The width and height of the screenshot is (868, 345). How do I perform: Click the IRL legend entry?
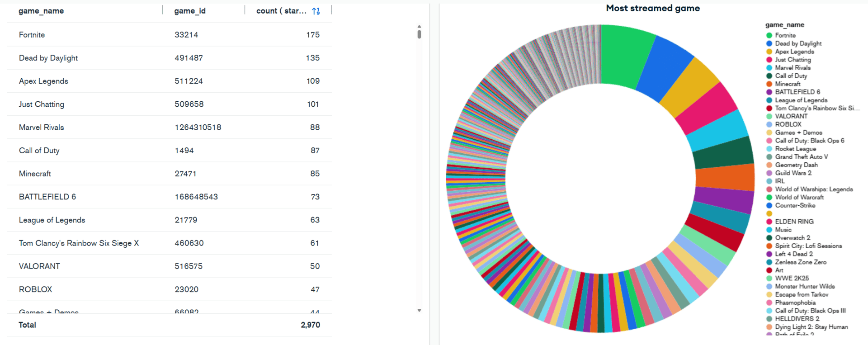tap(780, 181)
